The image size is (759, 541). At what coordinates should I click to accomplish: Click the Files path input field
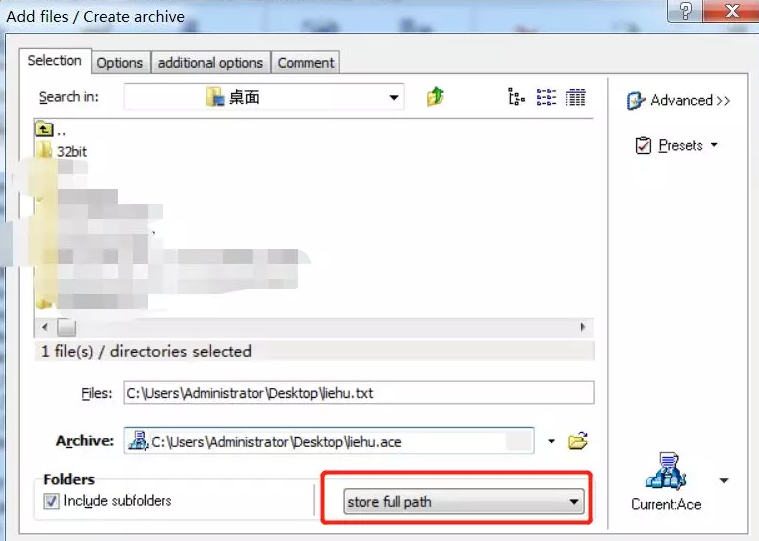click(x=358, y=393)
